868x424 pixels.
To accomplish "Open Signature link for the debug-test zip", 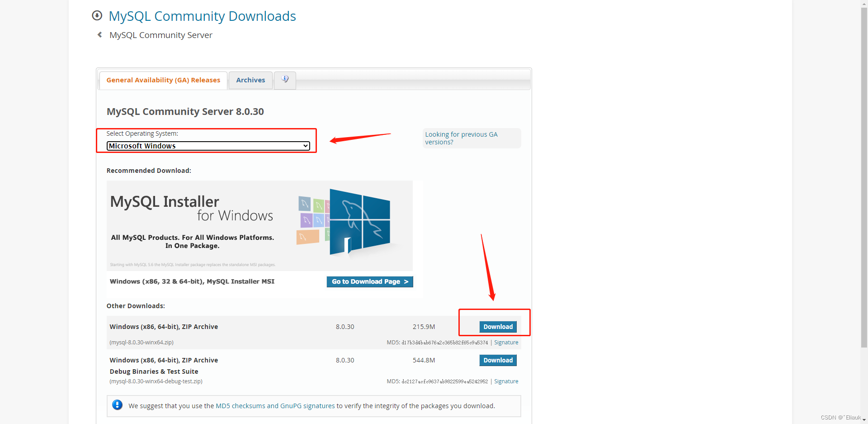I will [506, 381].
